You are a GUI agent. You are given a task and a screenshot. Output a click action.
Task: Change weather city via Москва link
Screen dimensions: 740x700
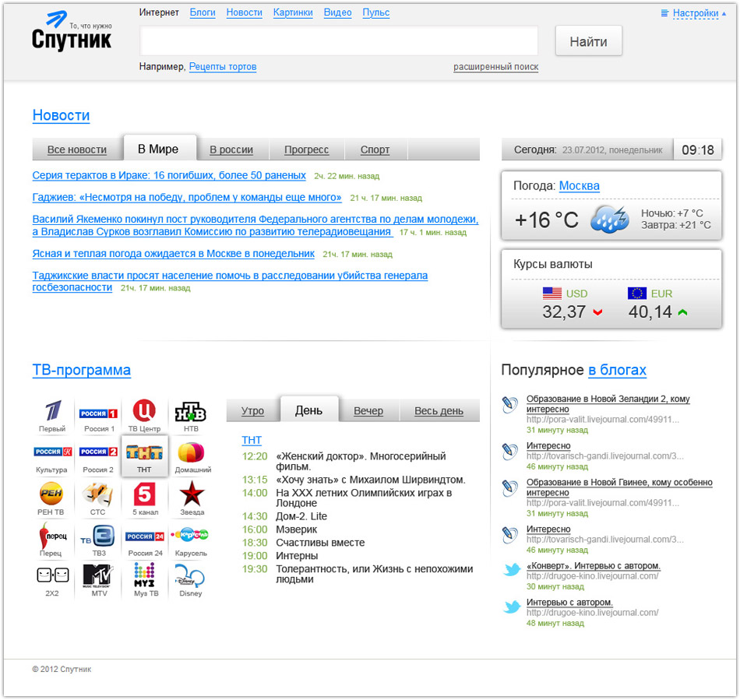point(579,186)
